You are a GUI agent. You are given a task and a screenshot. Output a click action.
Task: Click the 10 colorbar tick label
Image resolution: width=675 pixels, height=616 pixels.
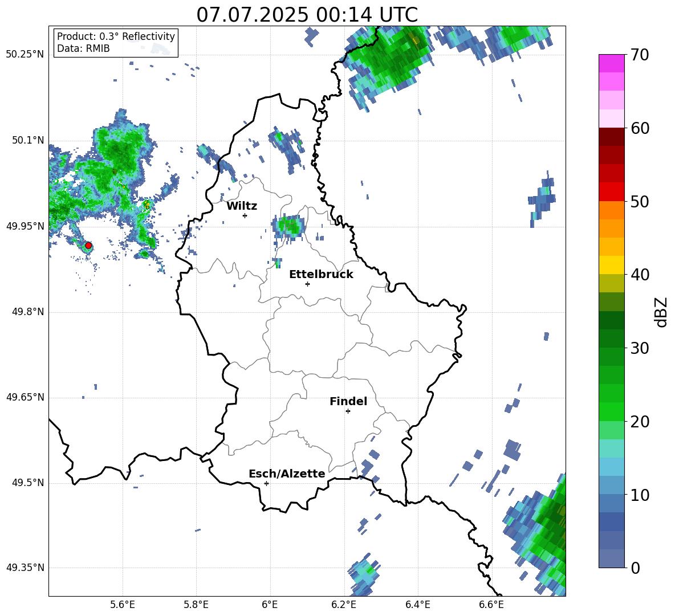tap(640, 495)
